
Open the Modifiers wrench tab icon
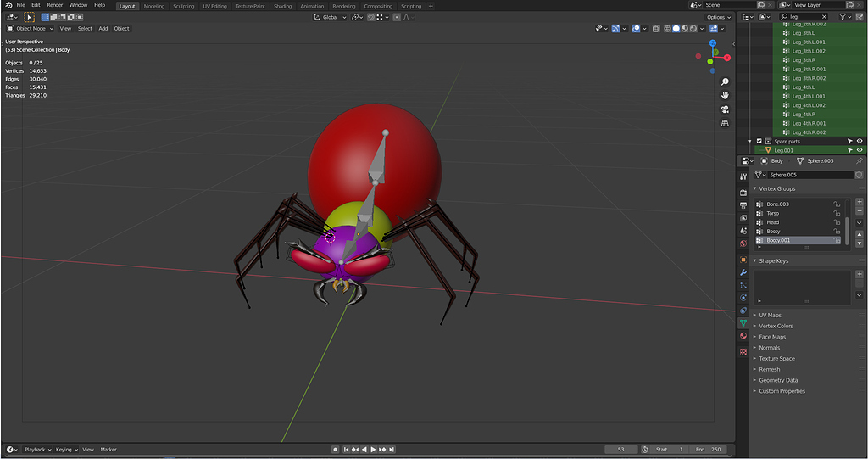point(743,272)
